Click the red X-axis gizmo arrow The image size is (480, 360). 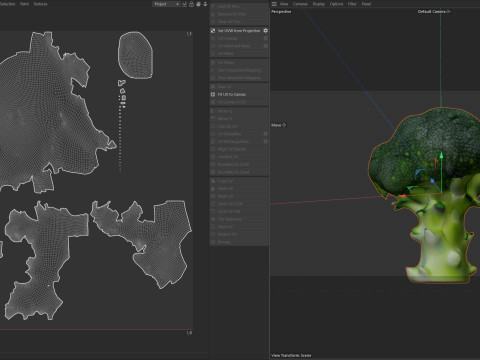(x=403, y=196)
